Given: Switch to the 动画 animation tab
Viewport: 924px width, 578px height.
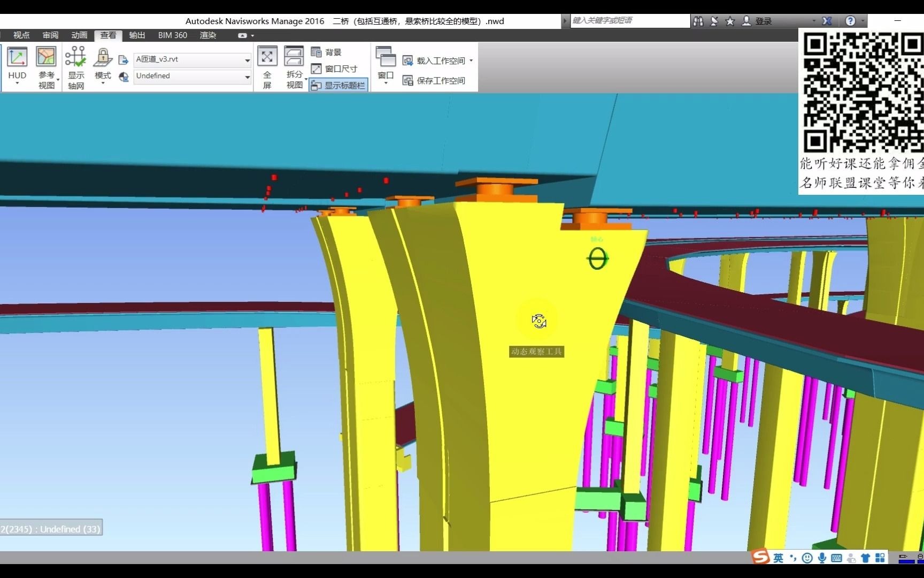Looking at the screenshot, I should click(x=79, y=35).
